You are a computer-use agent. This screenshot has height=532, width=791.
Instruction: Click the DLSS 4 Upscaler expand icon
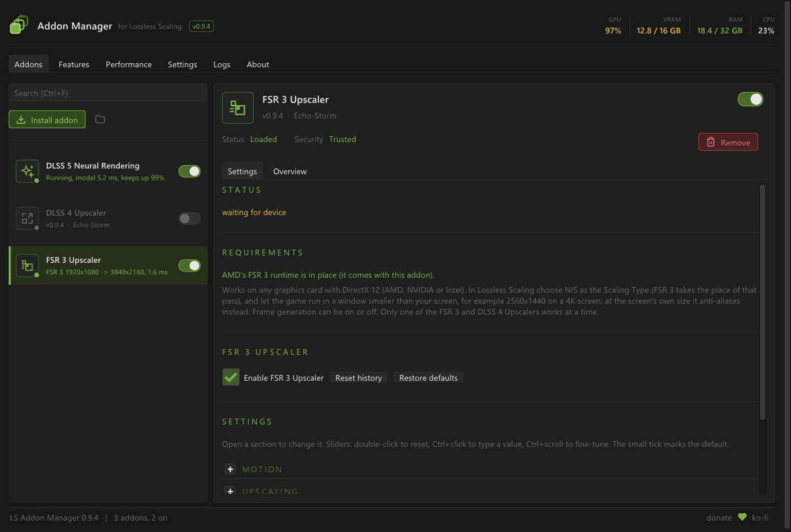tap(27, 218)
